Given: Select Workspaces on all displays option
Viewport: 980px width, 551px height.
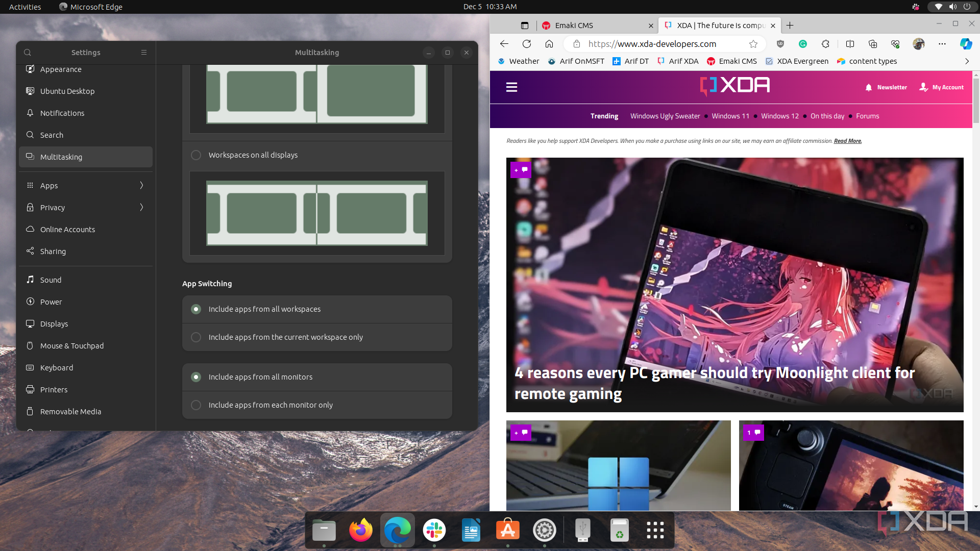Looking at the screenshot, I should (196, 154).
